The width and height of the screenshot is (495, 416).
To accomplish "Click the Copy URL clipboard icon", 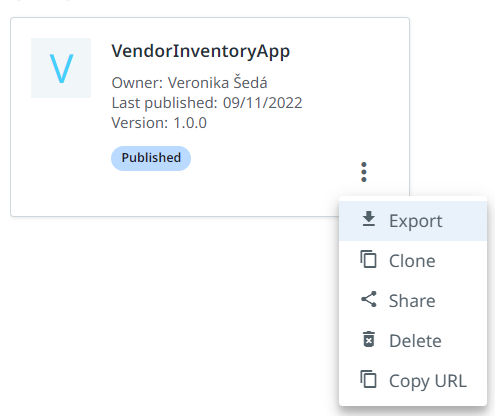I will click(x=368, y=379).
